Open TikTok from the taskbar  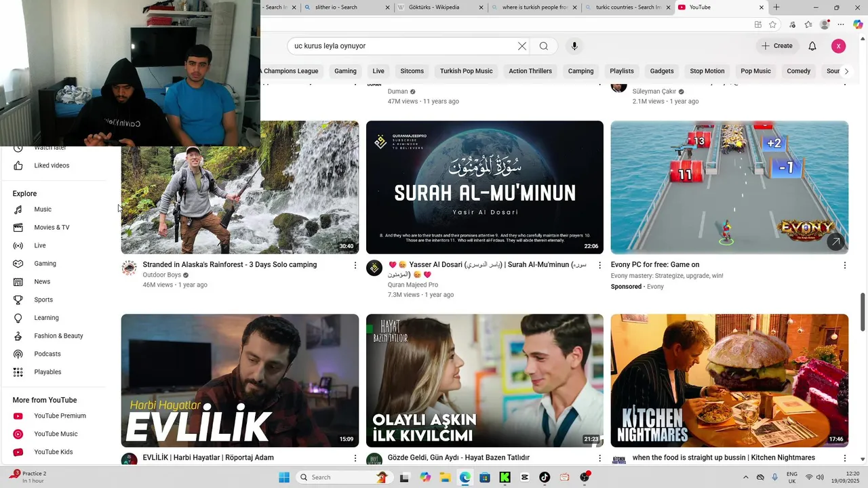[545, 477]
